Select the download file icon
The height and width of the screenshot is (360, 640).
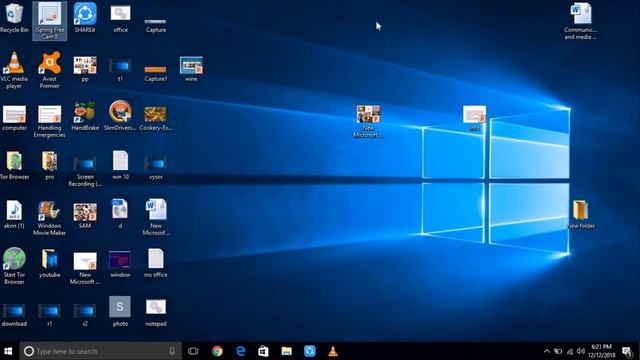(x=14, y=315)
